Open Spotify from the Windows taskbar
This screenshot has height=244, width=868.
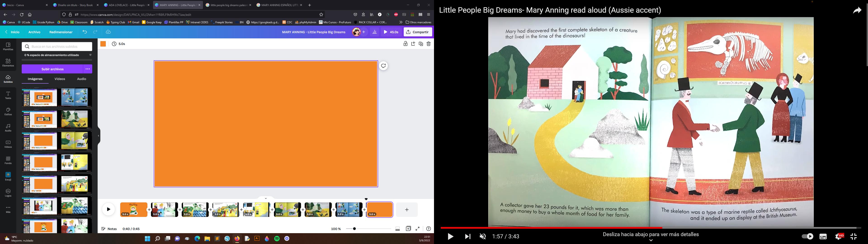click(277, 239)
